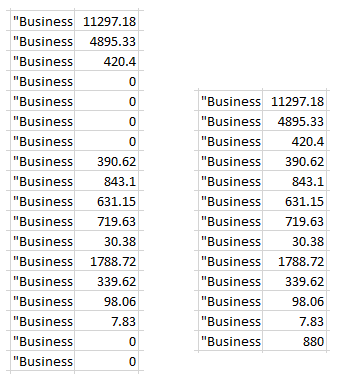The height and width of the screenshot is (377, 363).
Task: Select the left table cell showing 339.62
Action: click(x=106, y=281)
